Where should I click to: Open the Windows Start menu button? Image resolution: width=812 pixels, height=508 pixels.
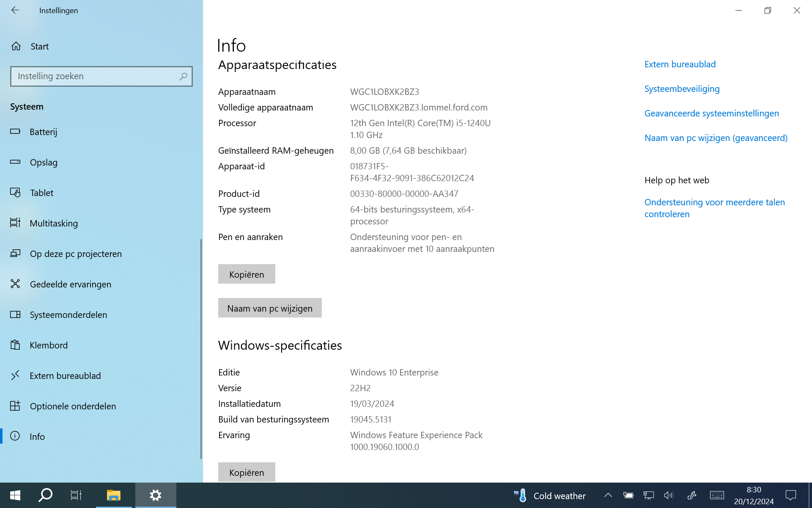tap(15, 495)
